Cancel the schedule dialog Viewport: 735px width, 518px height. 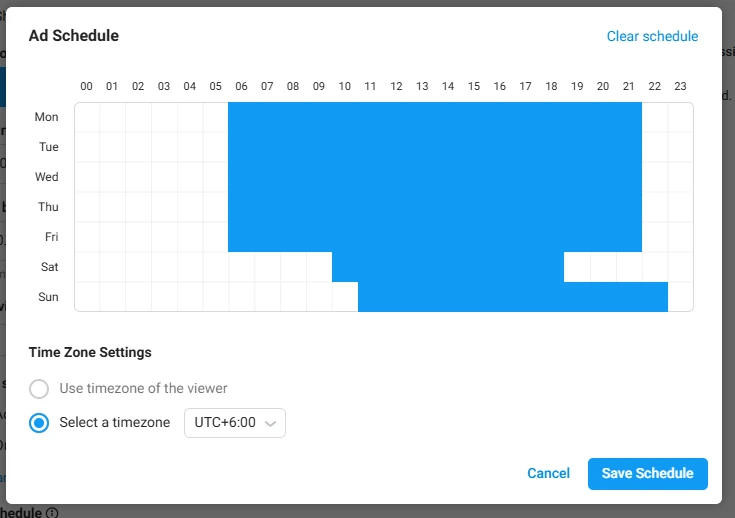(x=548, y=473)
